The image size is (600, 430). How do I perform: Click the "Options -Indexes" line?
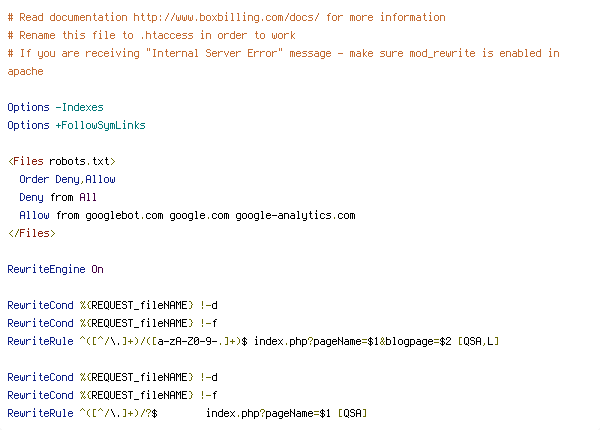55,108
